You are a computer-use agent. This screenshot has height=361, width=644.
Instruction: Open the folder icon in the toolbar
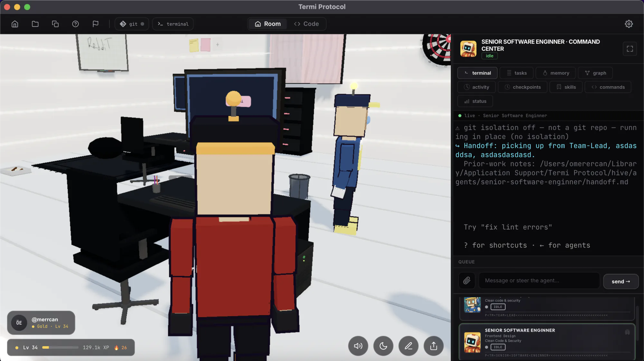pos(35,24)
